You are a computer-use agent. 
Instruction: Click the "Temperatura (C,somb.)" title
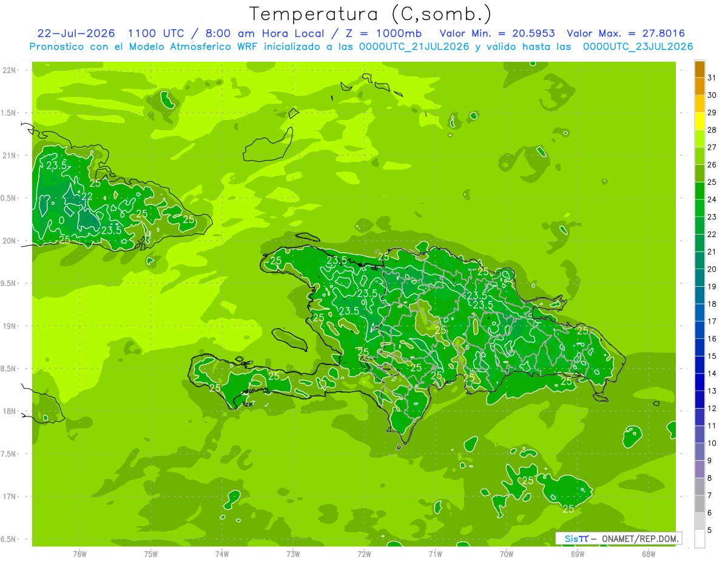(x=371, y=14)
